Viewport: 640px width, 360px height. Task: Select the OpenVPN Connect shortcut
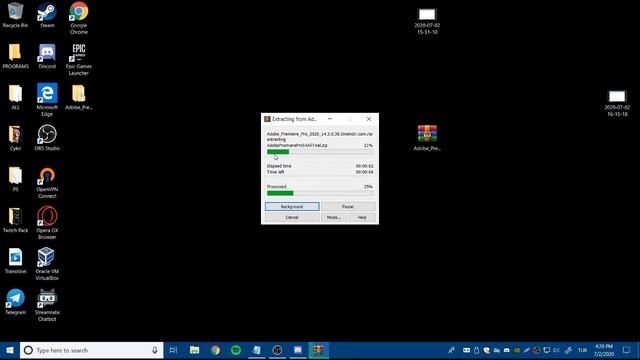click(47, 182)
